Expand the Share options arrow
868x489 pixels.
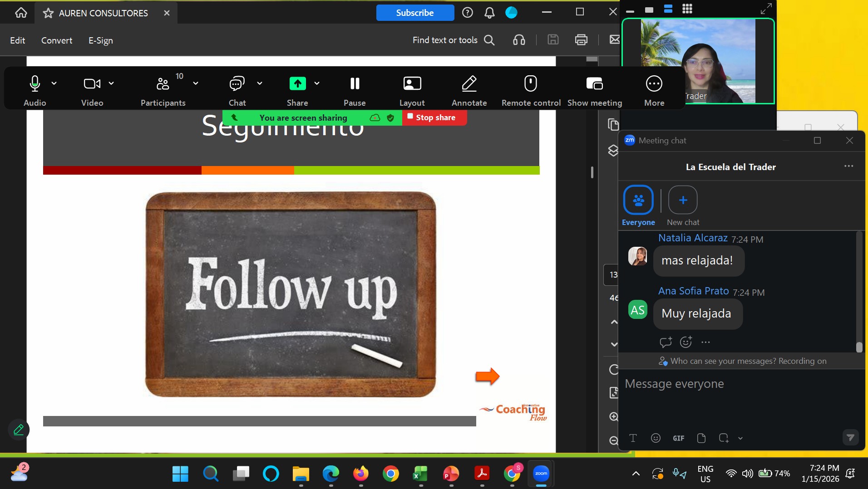click(x=317, y=83)
